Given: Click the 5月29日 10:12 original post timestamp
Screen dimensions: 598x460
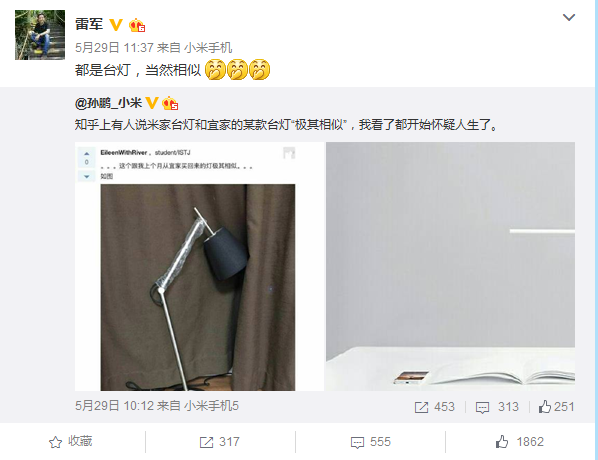Looking at the screenshot, I should tap(114, 406).
